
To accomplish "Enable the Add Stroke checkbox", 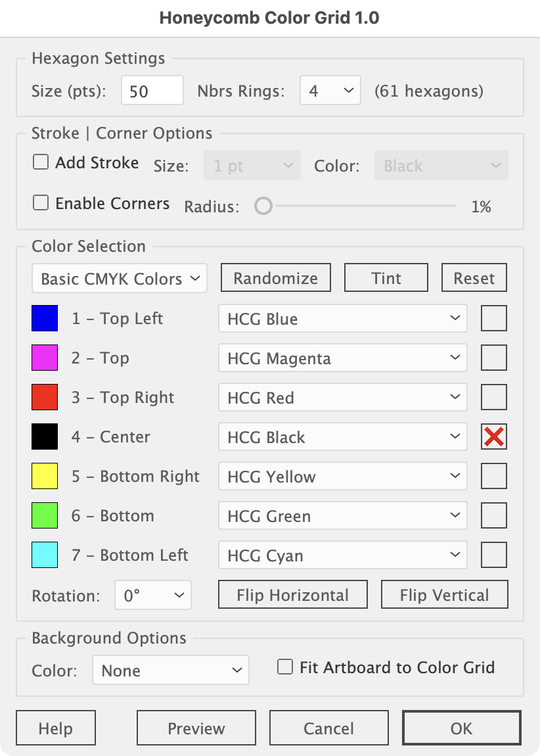I will 41,162.
